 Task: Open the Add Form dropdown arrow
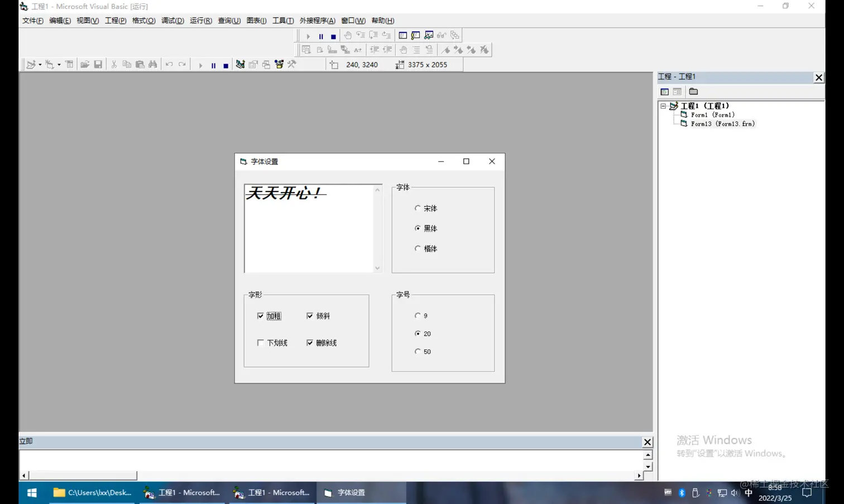pos(59,65)
